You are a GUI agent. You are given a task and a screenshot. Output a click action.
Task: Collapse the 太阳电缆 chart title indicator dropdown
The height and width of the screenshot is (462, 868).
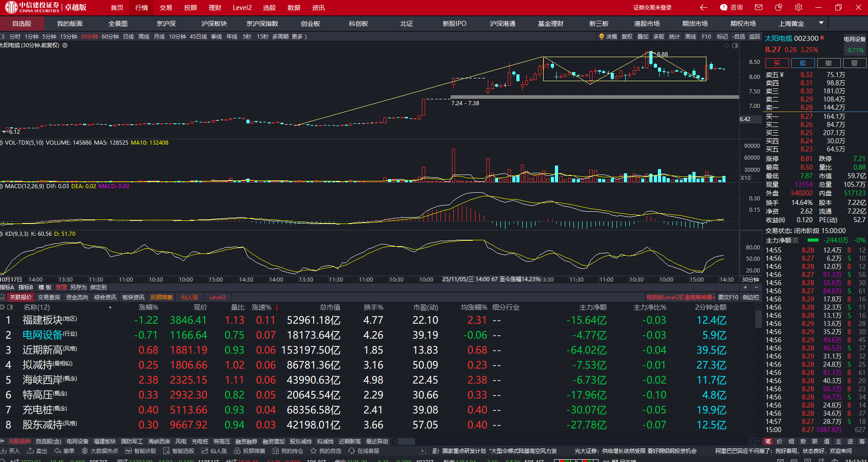tap(65, 45)
